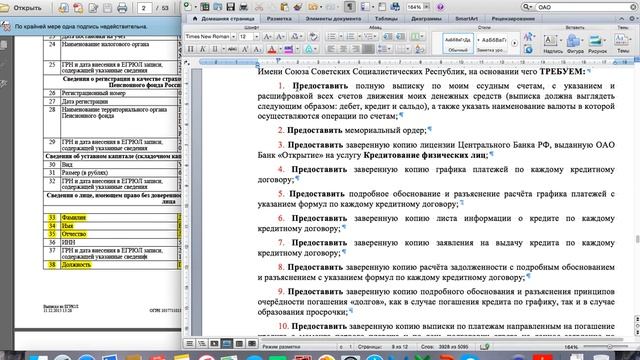The height and width of the screenshot is (360, 640).
Task: Click the Increase indent icon
Action: coord(400,37)
